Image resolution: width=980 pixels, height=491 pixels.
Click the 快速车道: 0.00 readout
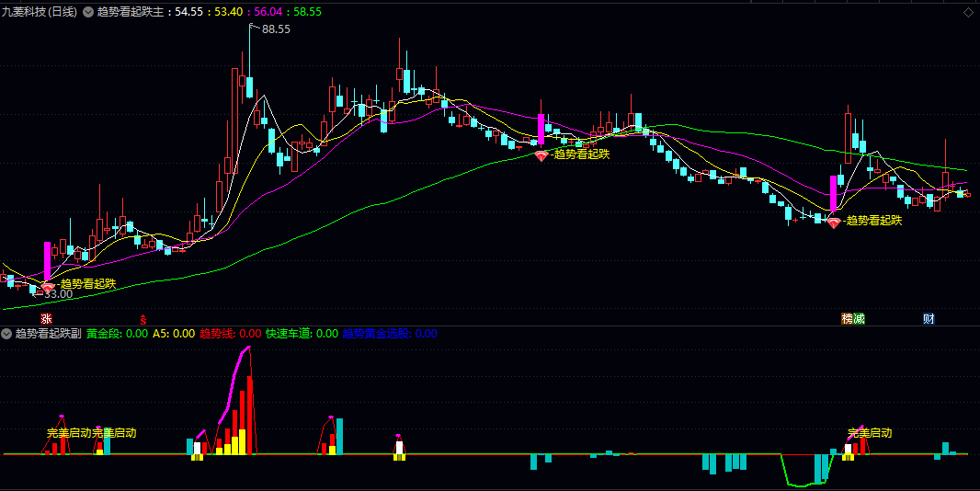tap(302, 334)
